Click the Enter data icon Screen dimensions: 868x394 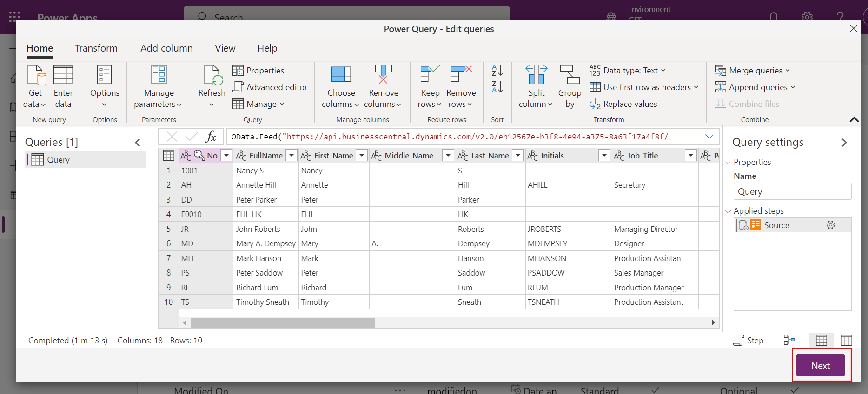point(63,75)
